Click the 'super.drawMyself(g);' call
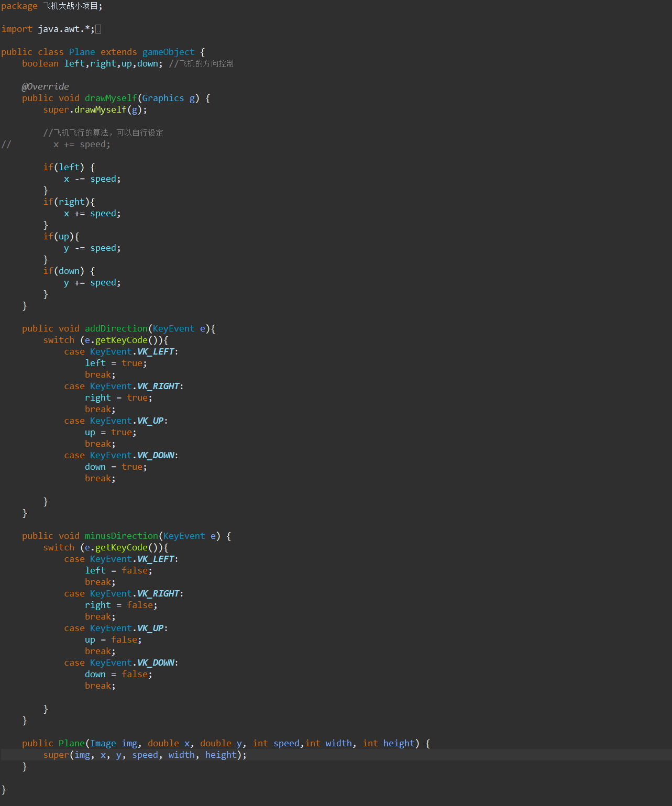Viewport: 672px width, 806px height. tap(95, 110)
